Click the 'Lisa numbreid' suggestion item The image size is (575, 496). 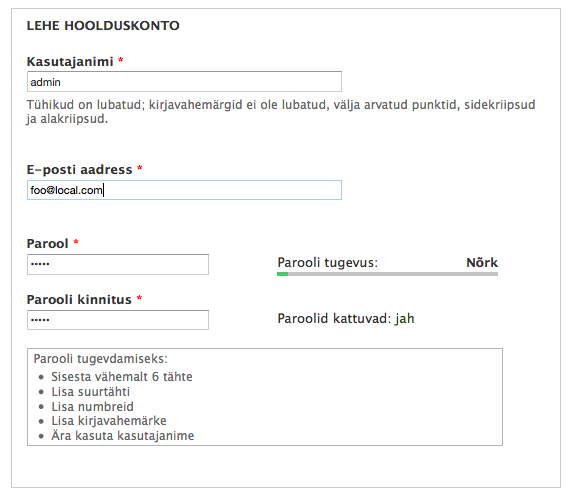tap(92, 407)
